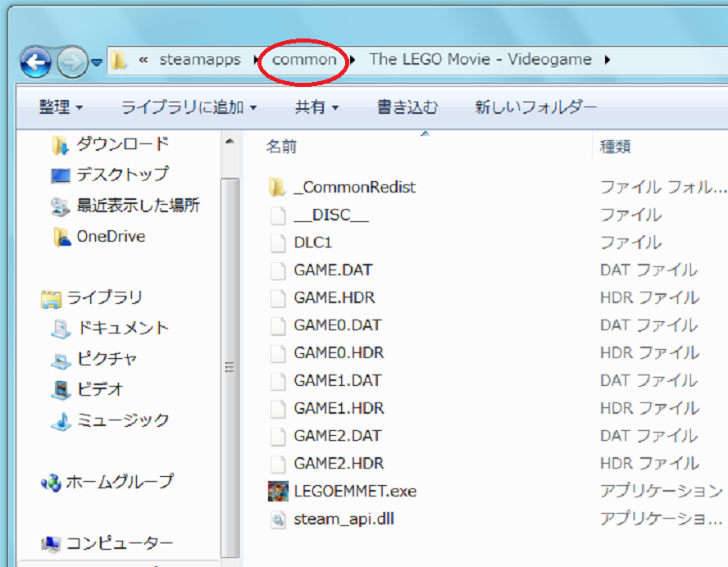Open arrow dropdown after steamapps breadcrumb

(x=256, y=59)
